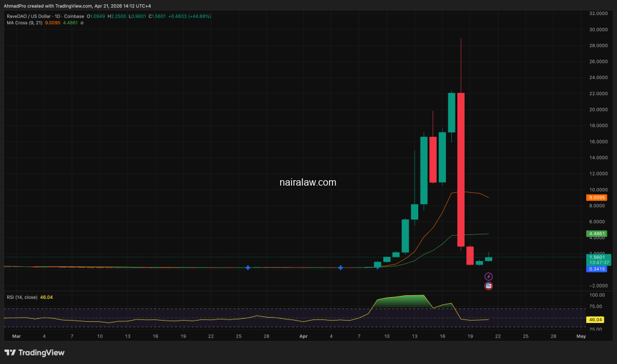Click the TradingView logo at bottom left
The height and width of the screenshot is (364, 617).
tap(34, 353)
